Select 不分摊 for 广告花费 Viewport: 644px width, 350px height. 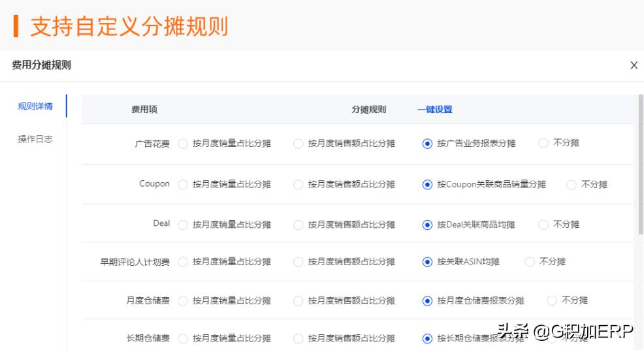tap(543, 143)
